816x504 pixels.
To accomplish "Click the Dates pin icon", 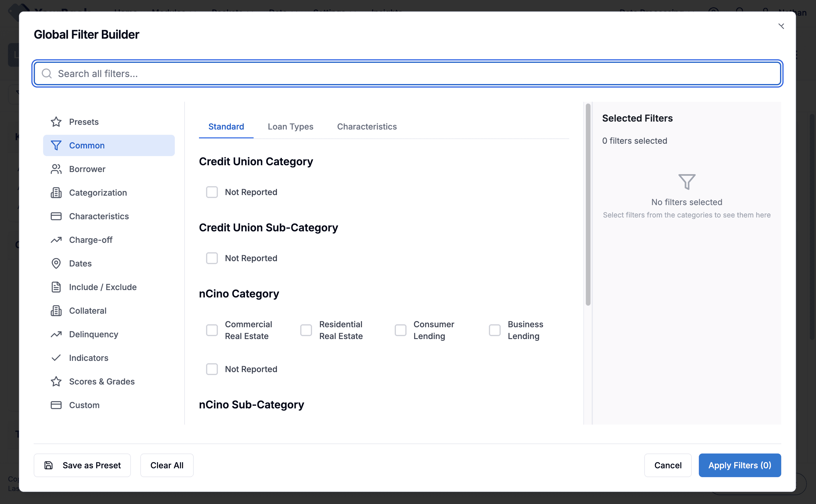I will [x=56, y=263].
